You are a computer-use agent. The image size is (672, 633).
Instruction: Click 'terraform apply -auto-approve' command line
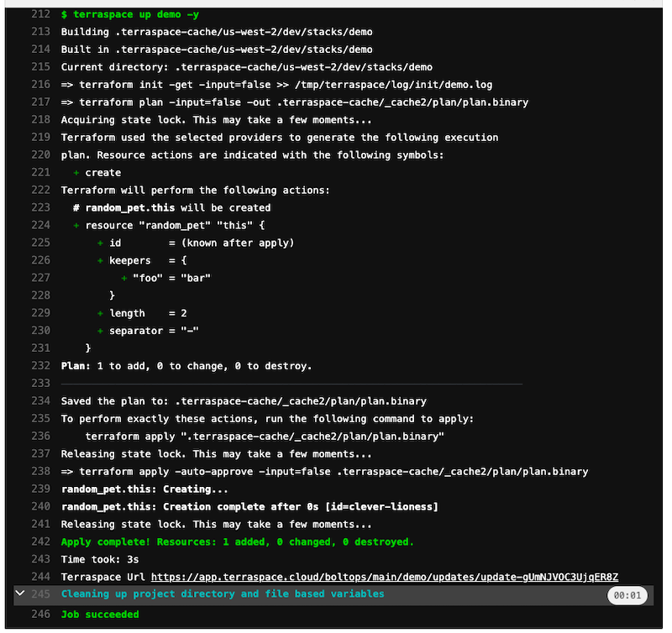[x=324, y=472]
